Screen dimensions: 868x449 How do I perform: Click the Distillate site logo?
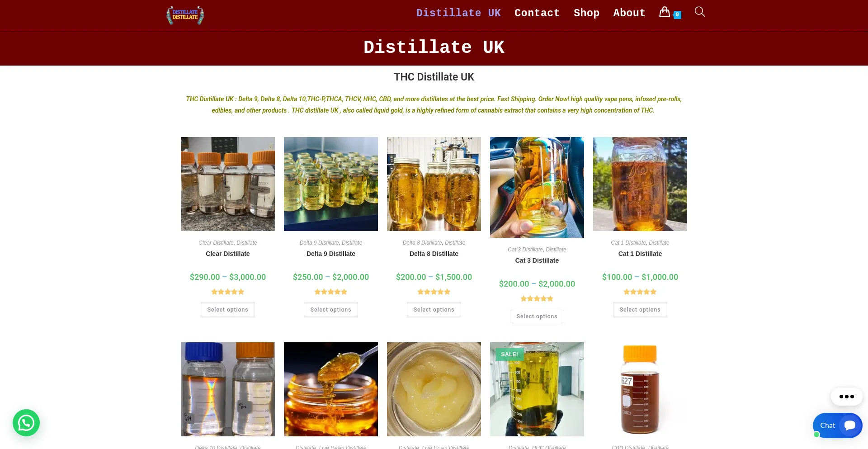tap(185, 15)
